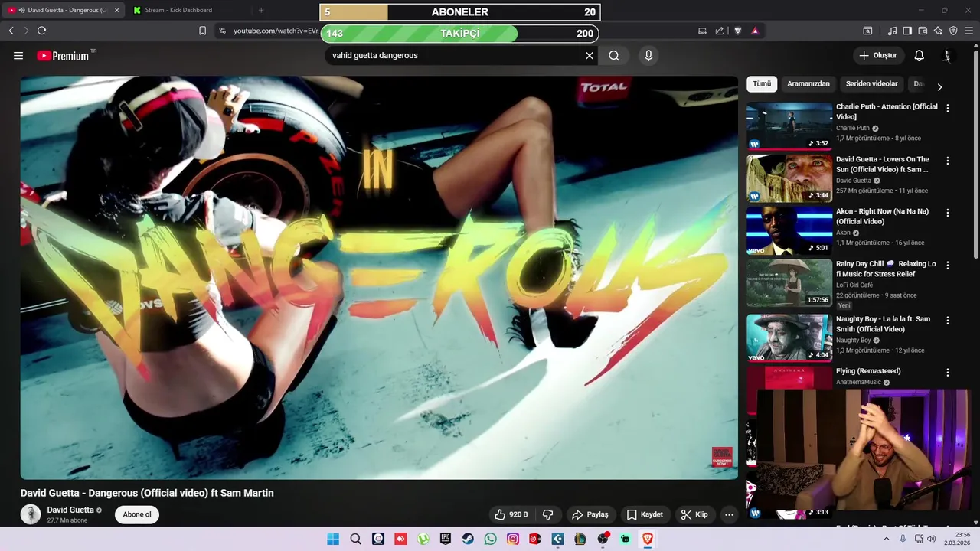Open Brave Leo AI sparkle icon
This screenshot has height=551, width=980.
tap(938, 31)
